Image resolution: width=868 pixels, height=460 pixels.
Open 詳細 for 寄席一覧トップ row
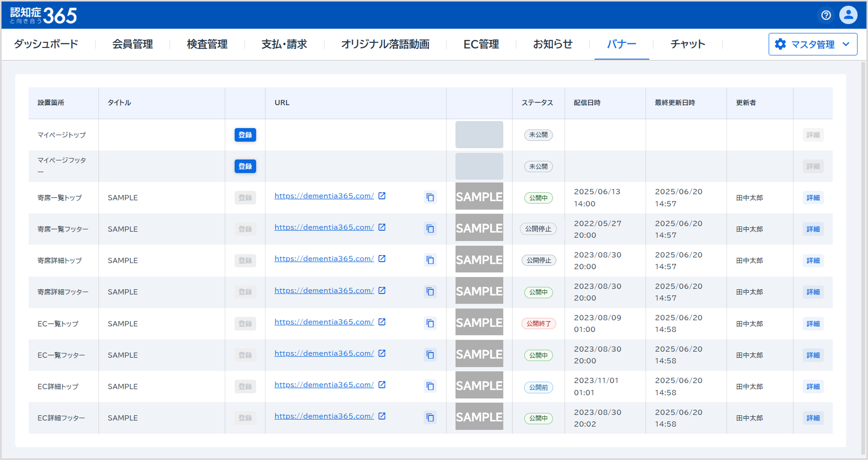coord(813,197)
